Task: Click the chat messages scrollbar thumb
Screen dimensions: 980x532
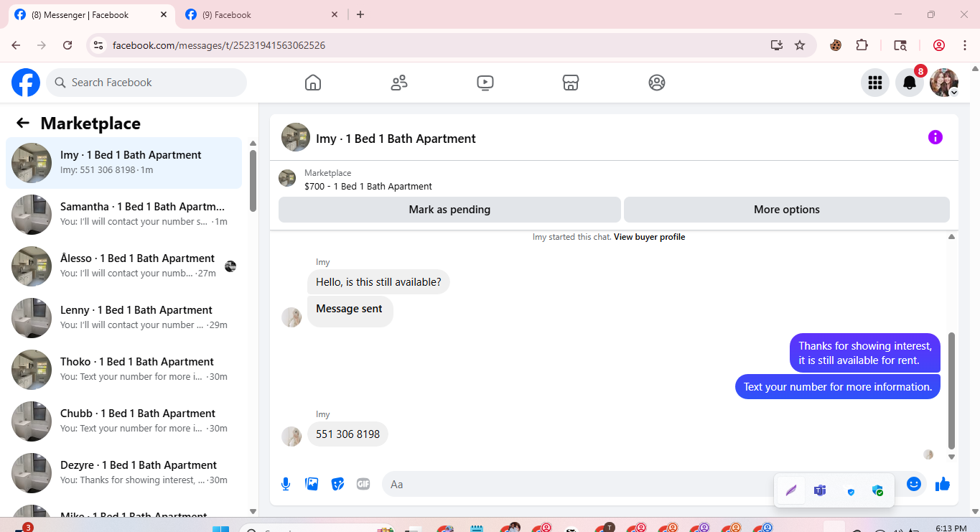Action: [x=951, y=390]
